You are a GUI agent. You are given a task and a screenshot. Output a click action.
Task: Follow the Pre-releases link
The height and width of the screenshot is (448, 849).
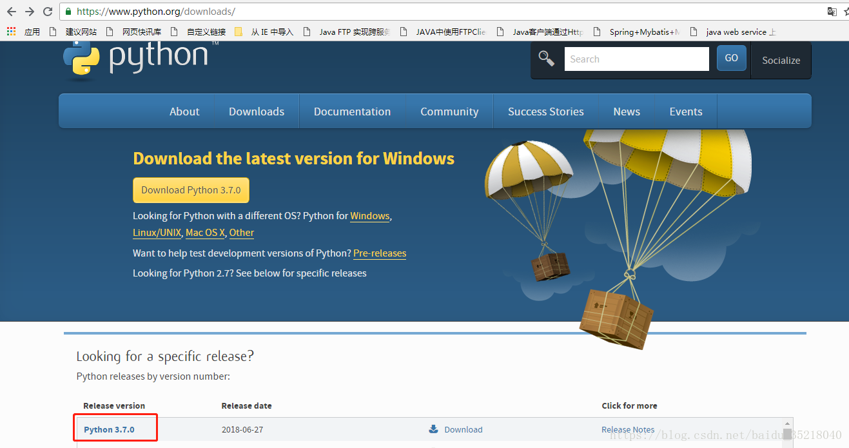click(380, 253)
